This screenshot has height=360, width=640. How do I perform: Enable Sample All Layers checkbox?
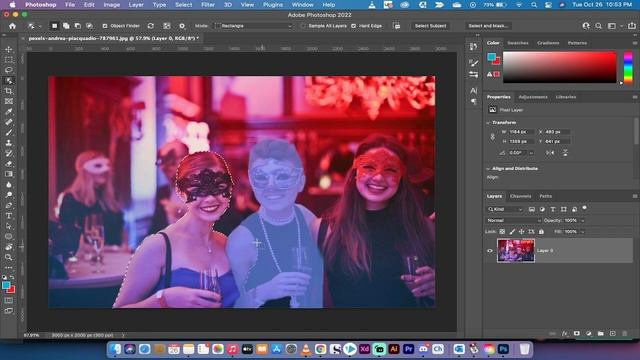click(303, 26)
